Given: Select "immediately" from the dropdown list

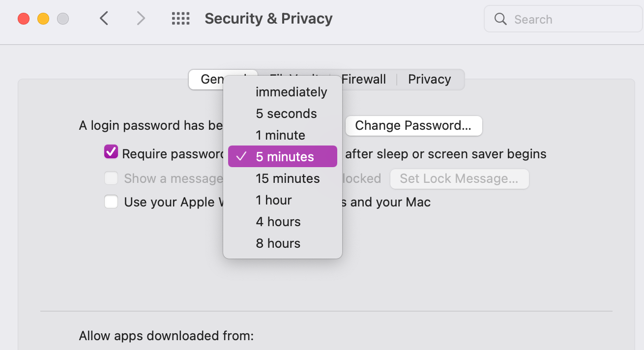Looking at the screenshot, I should pos(291,92).
